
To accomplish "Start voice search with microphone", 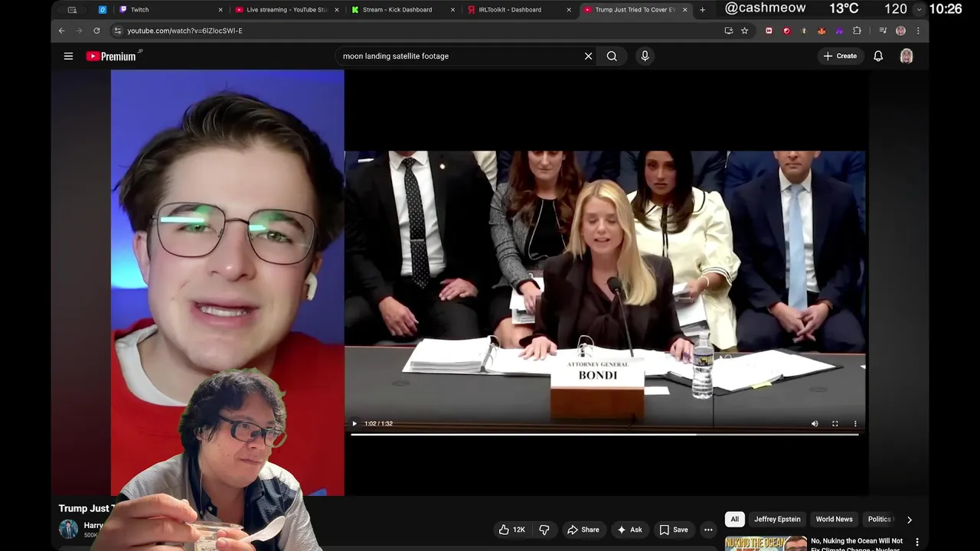I will (x=645, y=56).
